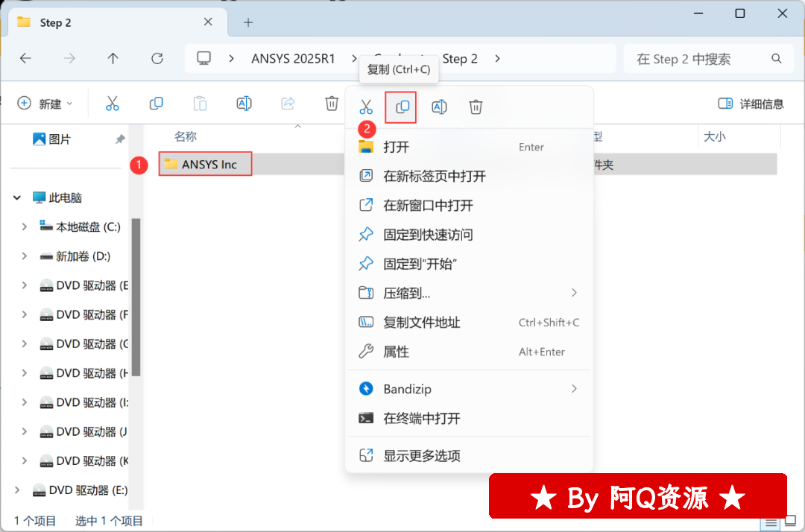805x532 pixels.
Task: Open 属性 from the context menu
Action: pos(470,352)
